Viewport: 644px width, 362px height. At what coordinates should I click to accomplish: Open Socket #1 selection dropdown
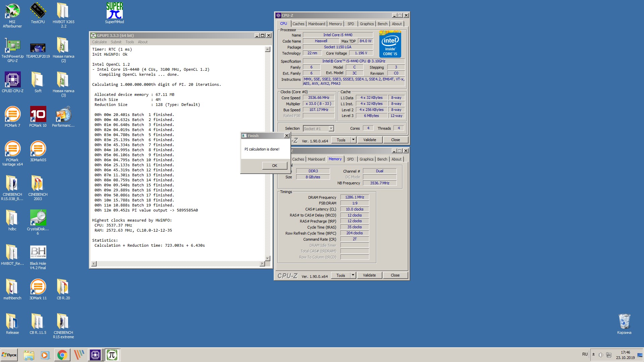click(318, 128)
